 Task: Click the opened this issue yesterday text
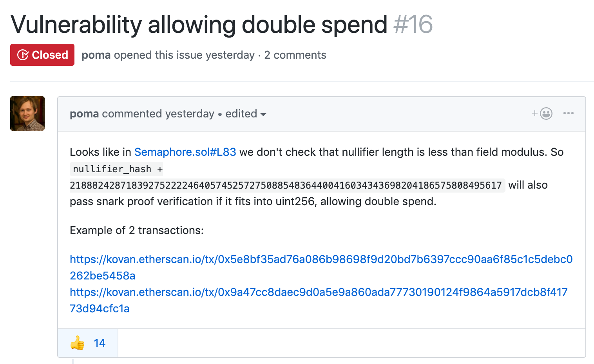coord(184,55)
